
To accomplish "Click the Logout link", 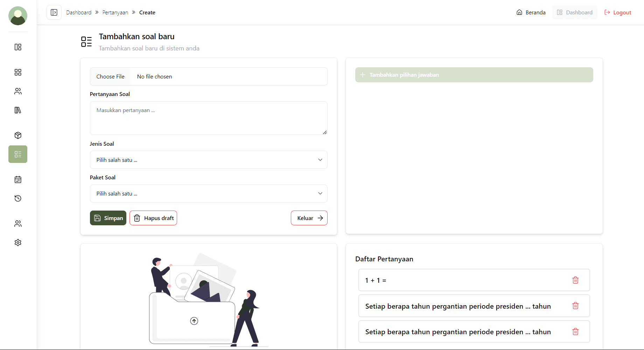I will [618, 13].
